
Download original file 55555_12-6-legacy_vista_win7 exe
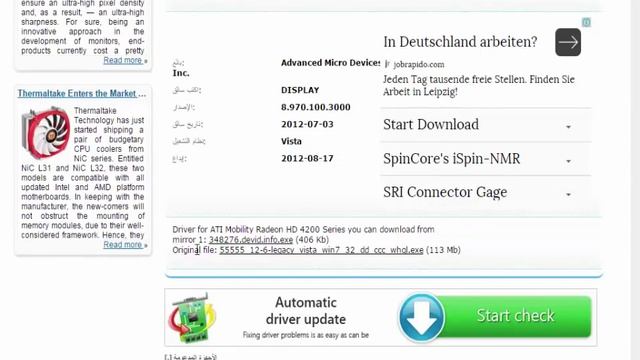coord(321,250)
